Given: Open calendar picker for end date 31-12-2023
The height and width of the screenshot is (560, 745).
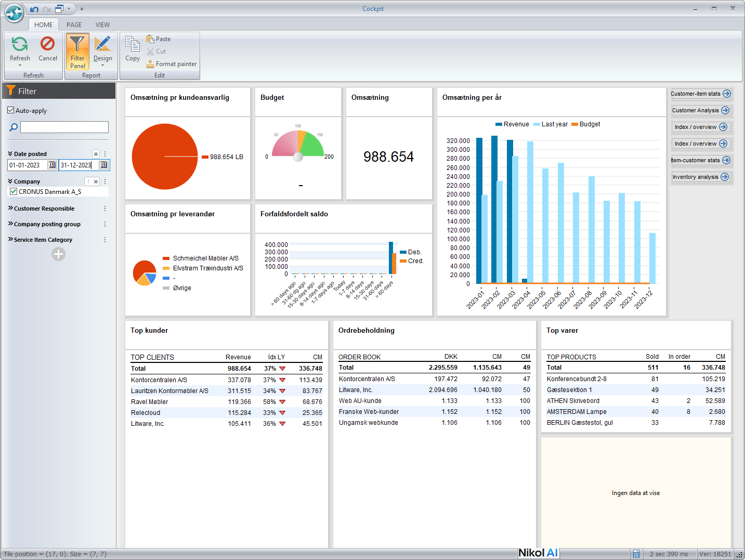Looking at the screenshot, I should coord(103,165).
